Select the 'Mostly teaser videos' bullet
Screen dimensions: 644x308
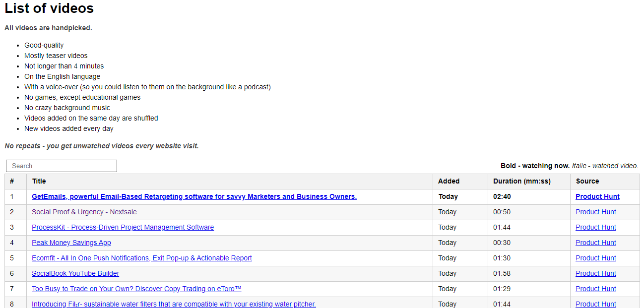pyautogui.click(x=56, y=56)
